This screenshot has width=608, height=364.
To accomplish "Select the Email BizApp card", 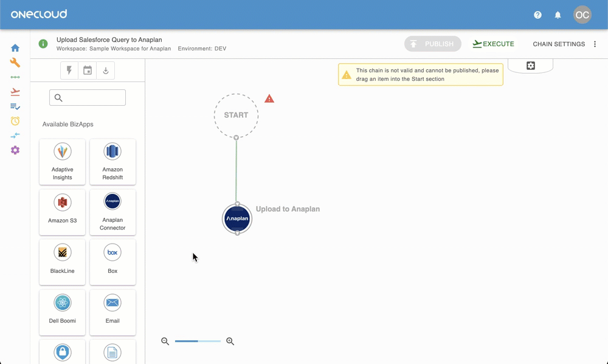I will (x=112, y=312).
